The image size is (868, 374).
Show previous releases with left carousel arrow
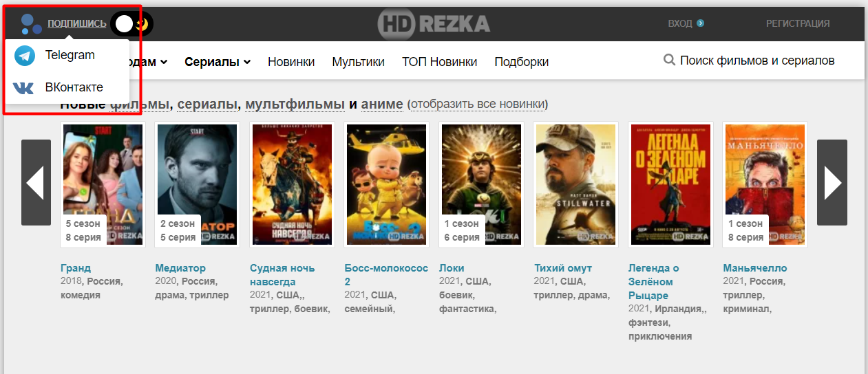[x=36, y=182]
